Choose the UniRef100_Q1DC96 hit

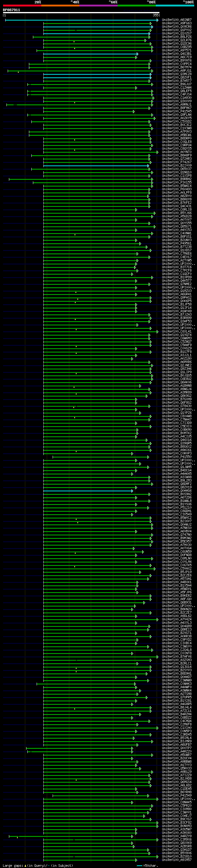pos(177,43)
